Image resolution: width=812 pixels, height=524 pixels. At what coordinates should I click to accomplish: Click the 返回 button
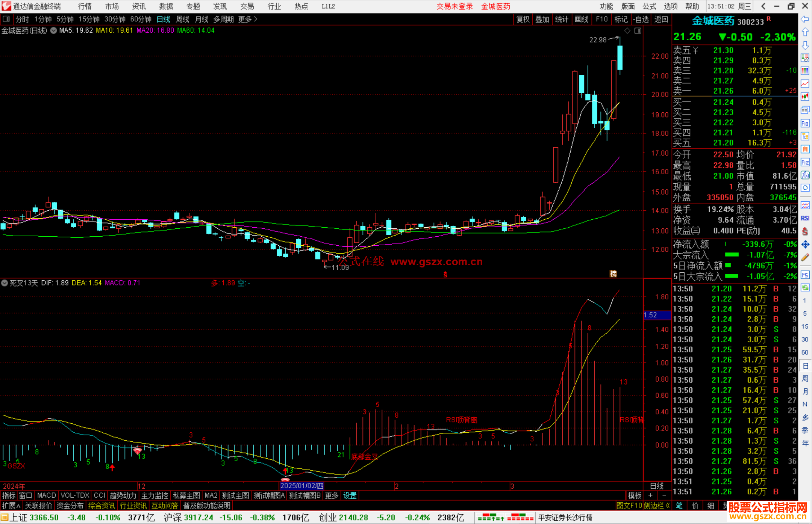click(x=661, y=19)
